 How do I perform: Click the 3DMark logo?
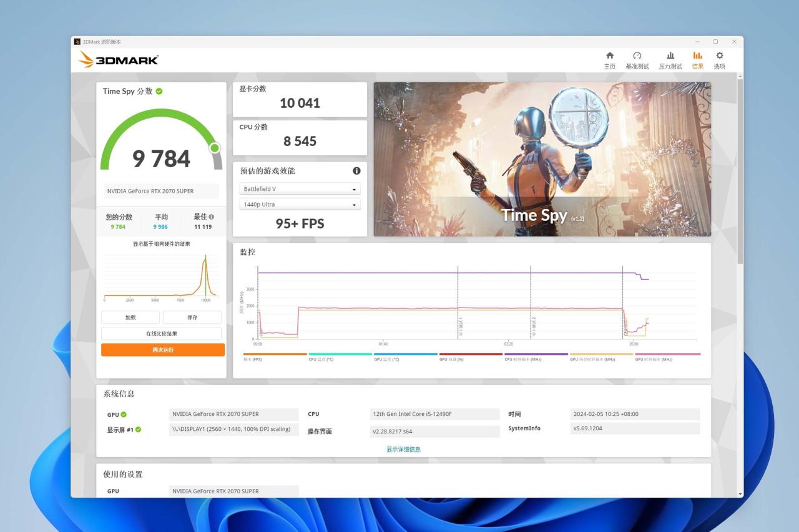[119, 60]
